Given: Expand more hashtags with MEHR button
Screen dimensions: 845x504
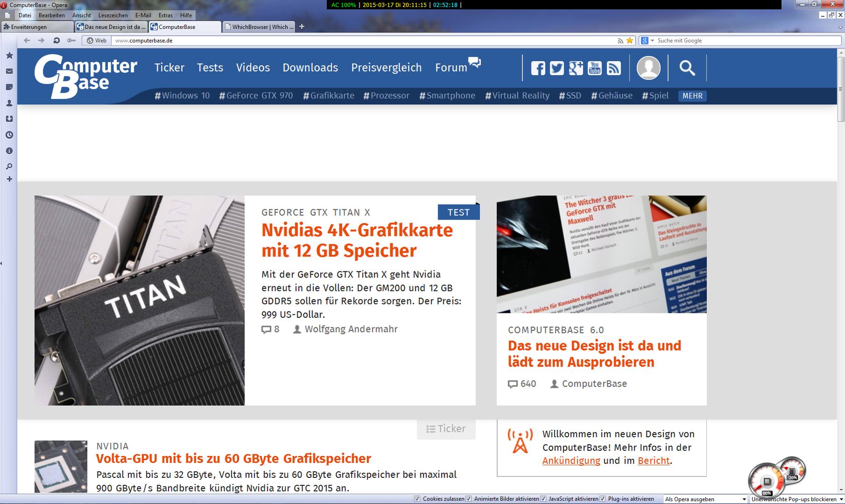Looking at the screenshot, I should point(692,96).
